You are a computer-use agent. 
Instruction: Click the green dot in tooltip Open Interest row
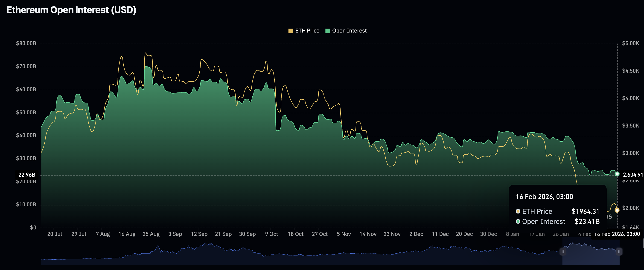518,221
